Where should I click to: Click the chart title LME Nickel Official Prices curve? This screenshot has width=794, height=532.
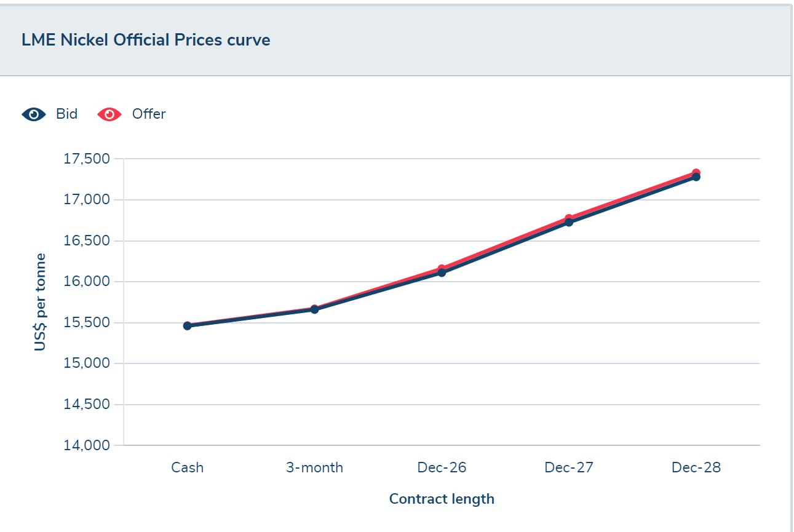145,39
